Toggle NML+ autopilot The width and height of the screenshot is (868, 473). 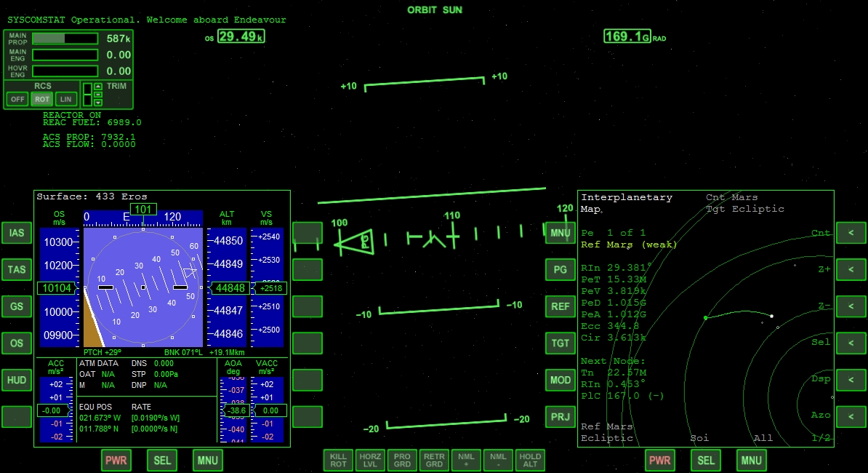pyautogui.click(x=466, y=460)
